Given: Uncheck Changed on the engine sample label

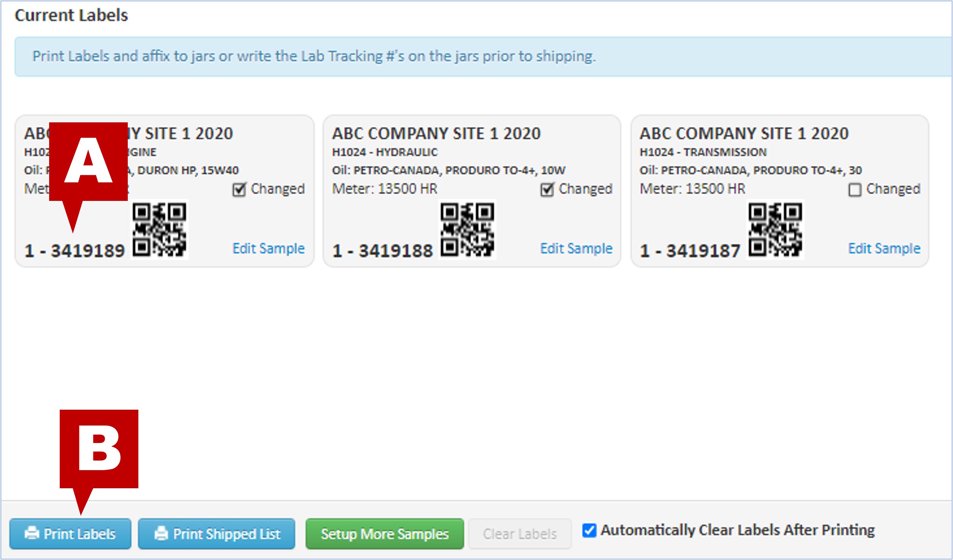Looking at the screenshot, I should [239, 189].
